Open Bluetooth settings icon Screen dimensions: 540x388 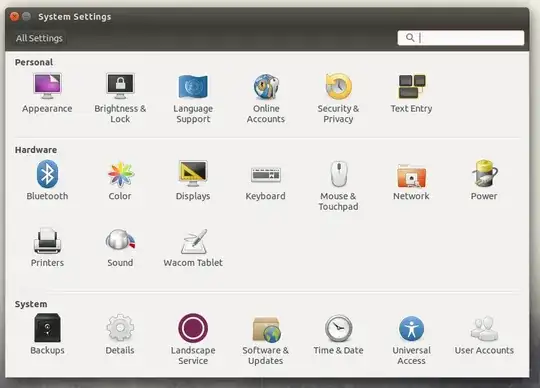(47, 174)
